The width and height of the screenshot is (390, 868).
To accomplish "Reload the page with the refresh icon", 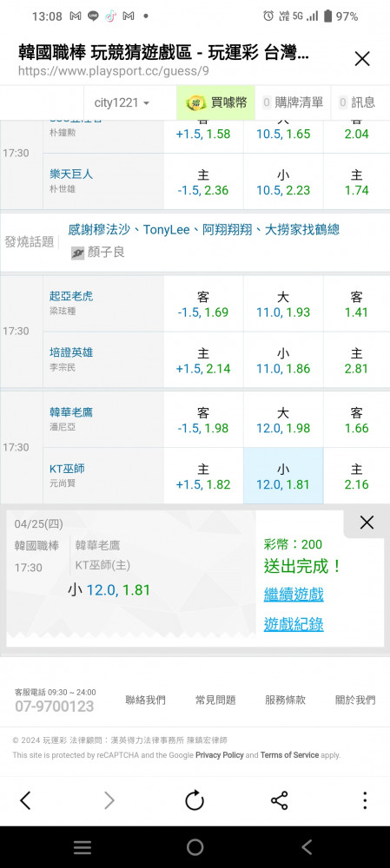I will 195,800.
